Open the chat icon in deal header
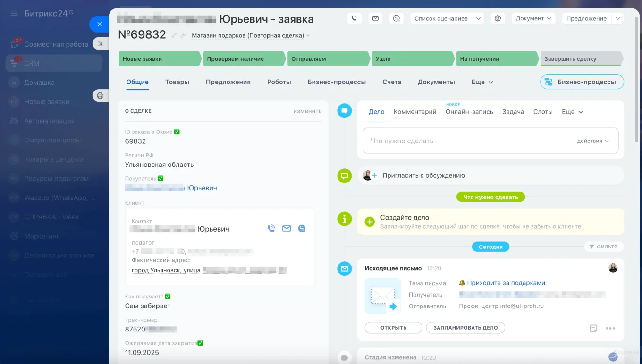The width and height of the screenshot is (642, 364). pyautogui.click(x=397, y=18)
